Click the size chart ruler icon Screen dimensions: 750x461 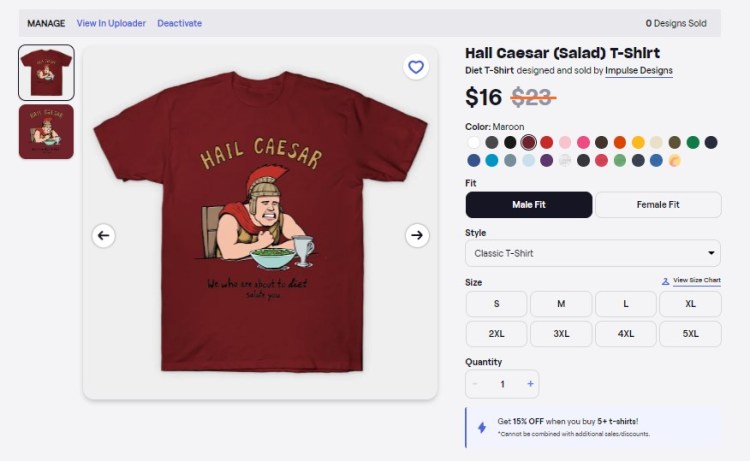(666, 281)
